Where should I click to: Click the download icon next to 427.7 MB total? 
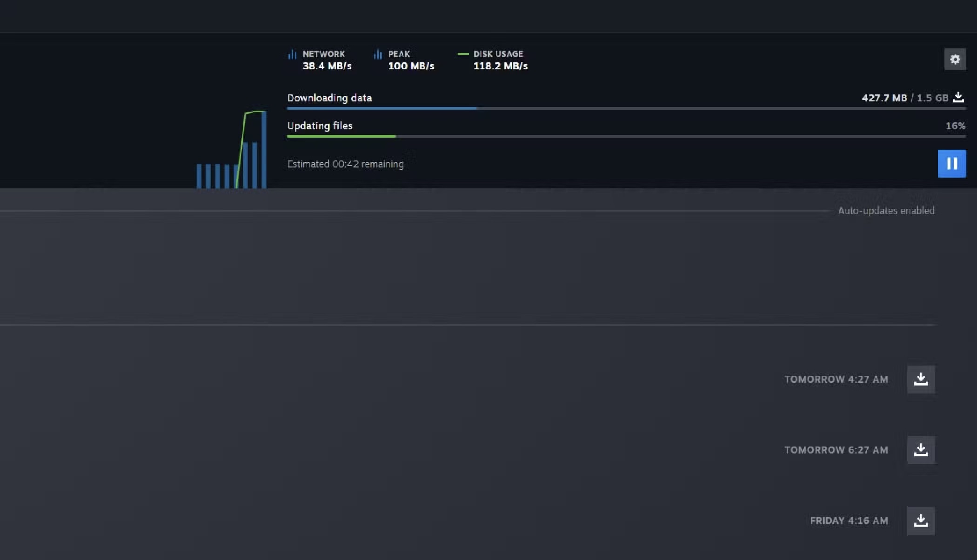[958, 98]
